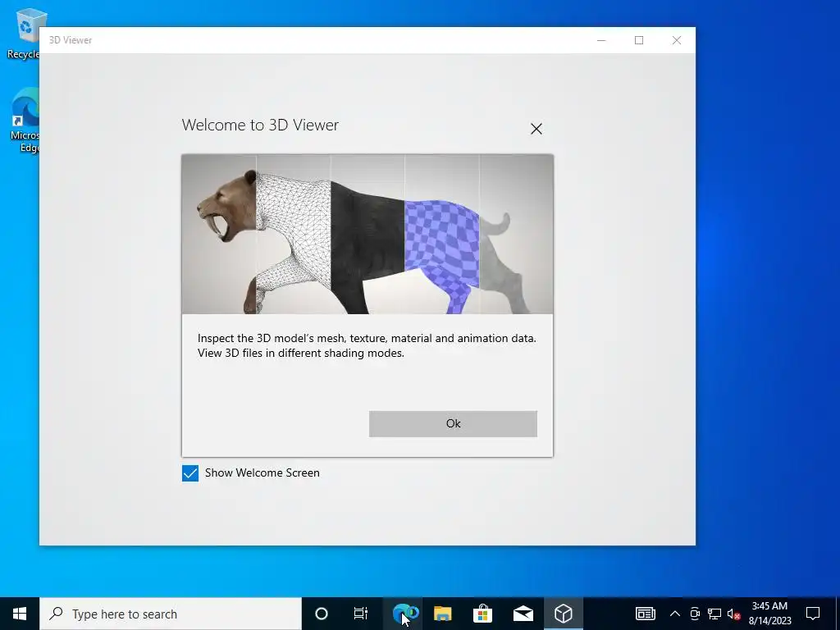The height and width of the screenshot is (630, 840).
Task: Click the Ok button in welcome dialog
Action: (x=453, y=424)
